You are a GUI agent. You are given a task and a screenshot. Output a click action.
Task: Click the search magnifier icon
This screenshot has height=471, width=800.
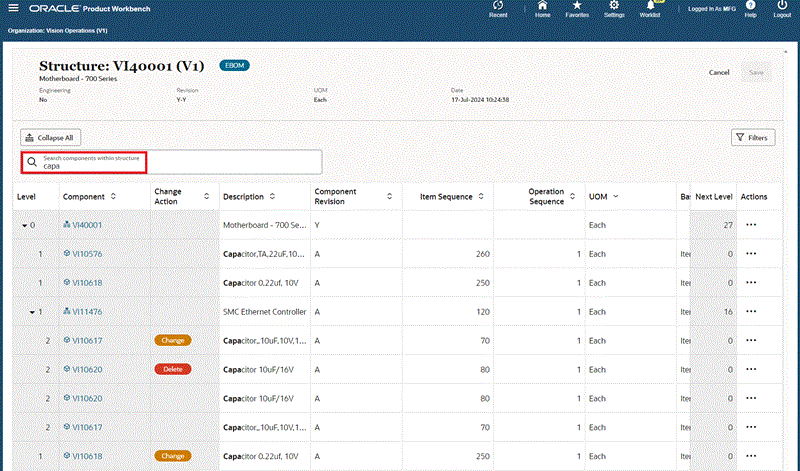point(32,162)
